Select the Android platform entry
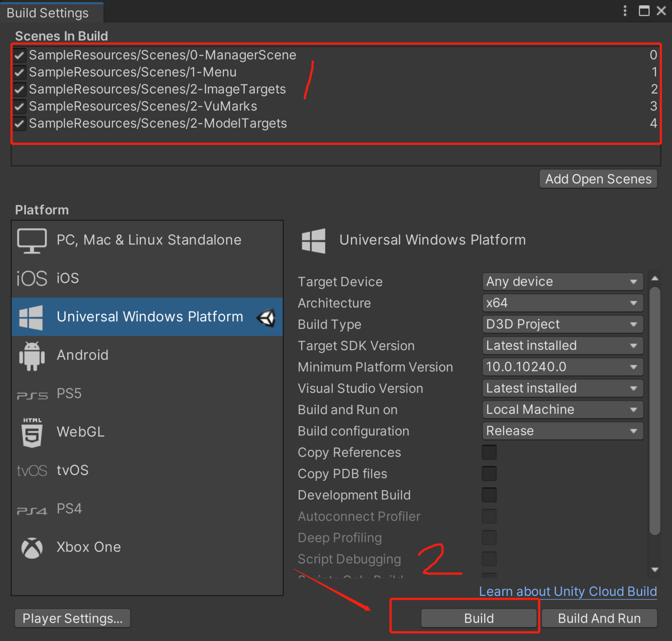The image size is (672, 641). click(147, 356)
